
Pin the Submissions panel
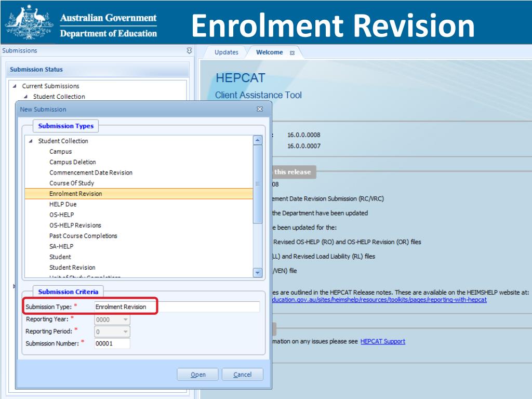[x=189, y=50]
